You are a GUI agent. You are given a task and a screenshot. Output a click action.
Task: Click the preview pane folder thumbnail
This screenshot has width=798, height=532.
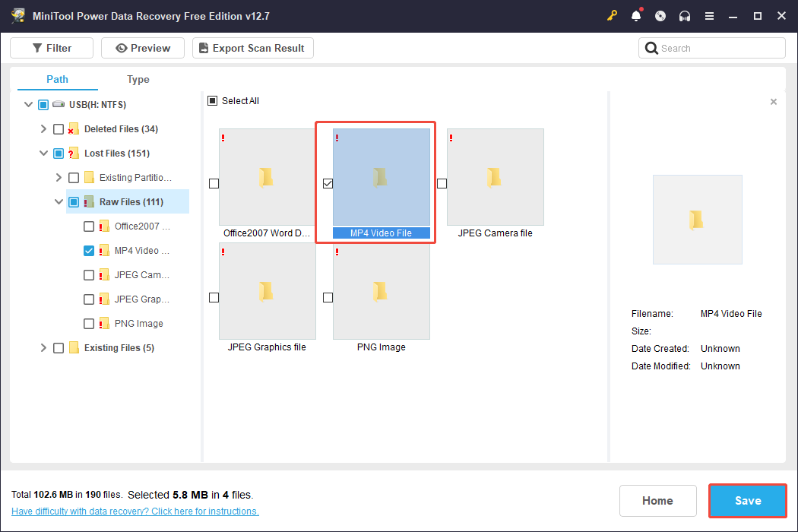pyautogui.click(x=697, y=220)
